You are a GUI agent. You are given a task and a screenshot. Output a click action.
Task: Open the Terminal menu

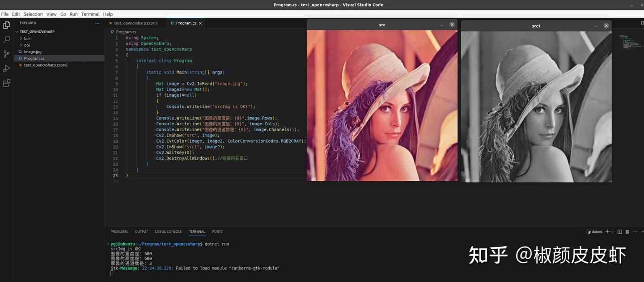point(90,14)
